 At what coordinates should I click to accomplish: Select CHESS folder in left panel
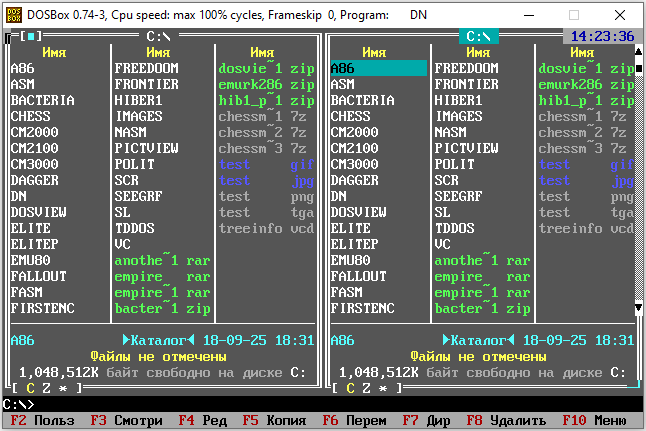point(30,116)
